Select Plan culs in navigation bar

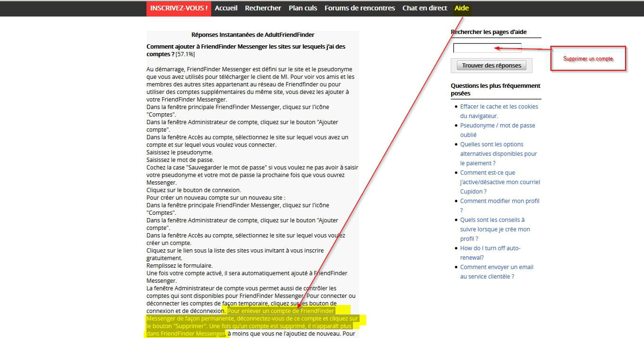tap(303, 8)
